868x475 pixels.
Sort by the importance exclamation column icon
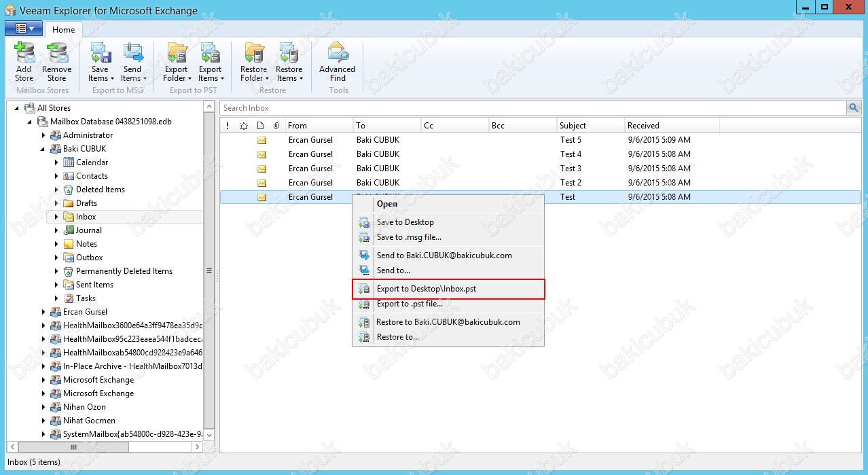tap(228, 126)
